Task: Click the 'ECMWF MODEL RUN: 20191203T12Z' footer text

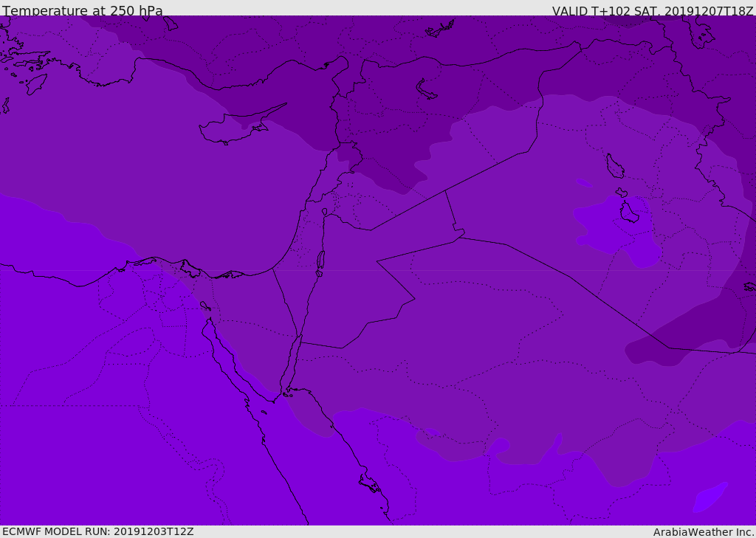Action: [98, 531]
